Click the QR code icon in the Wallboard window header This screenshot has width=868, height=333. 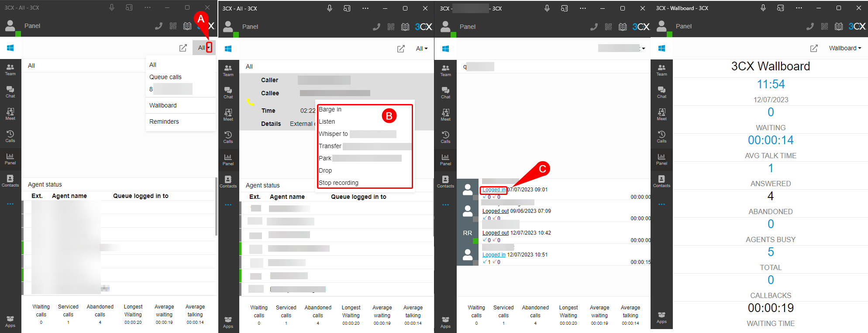point(824,26)
